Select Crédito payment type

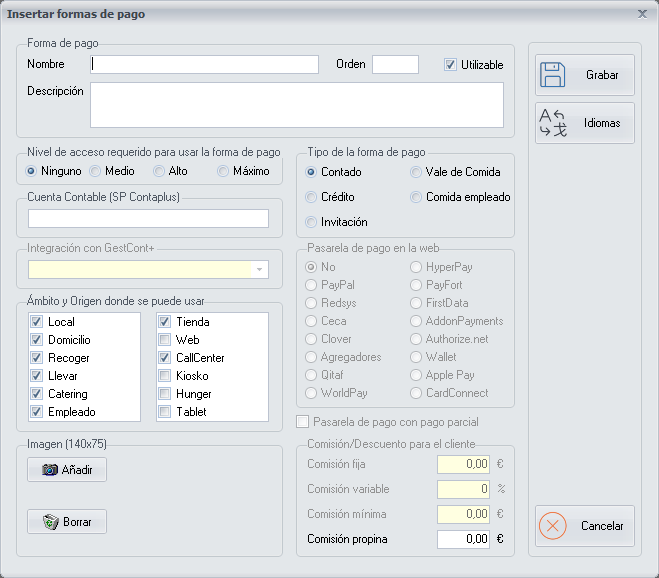(x=311, y=197)
